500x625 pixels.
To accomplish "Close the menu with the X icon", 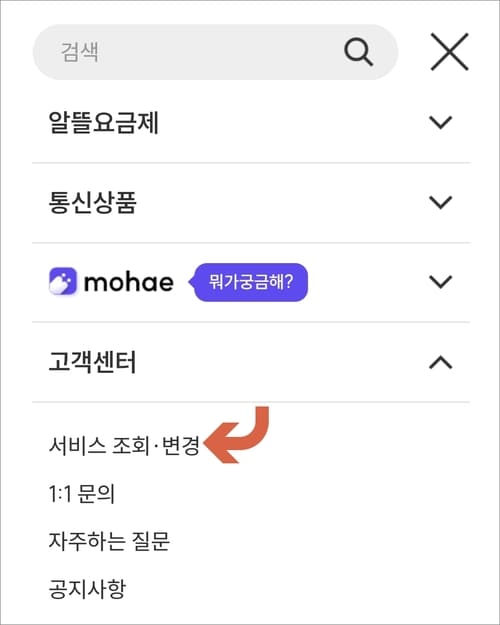I will (x=449, y=52).
